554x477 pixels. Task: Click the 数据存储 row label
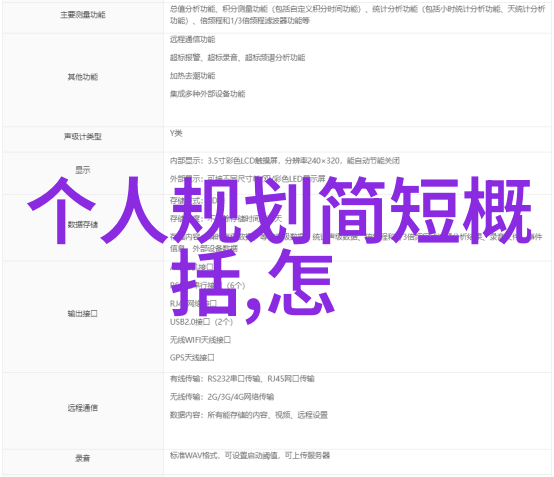click(83, 224)
